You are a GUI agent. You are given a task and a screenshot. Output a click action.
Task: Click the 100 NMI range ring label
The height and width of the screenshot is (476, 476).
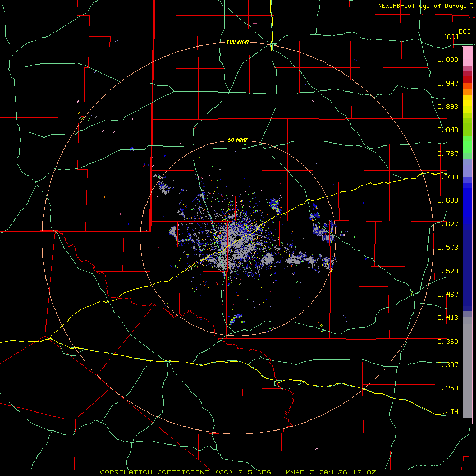coord(237,42)
